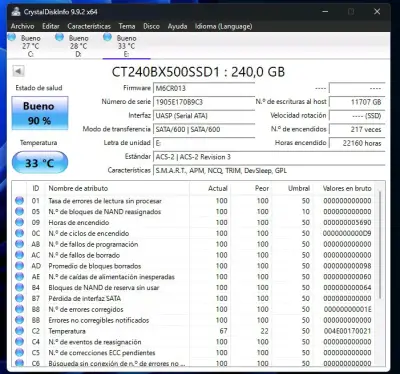
Task: Click the Nombre de atributo column header
Action: point(117,188)
